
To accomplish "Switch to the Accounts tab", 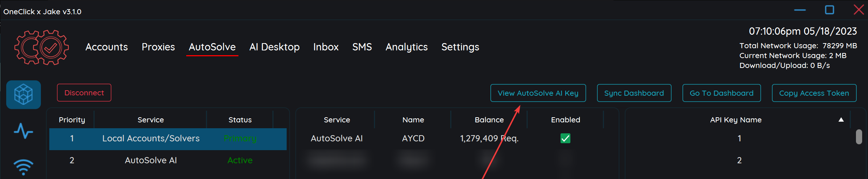I will point(107,47).
